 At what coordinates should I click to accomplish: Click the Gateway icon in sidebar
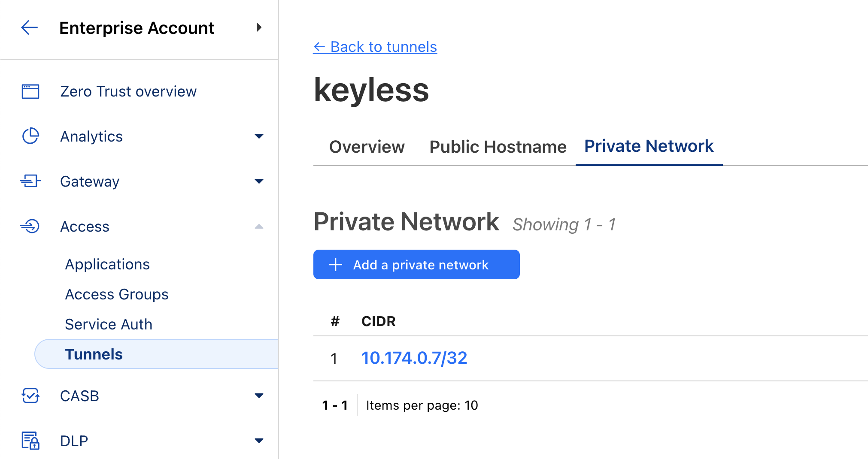click(x=29, y=181)
